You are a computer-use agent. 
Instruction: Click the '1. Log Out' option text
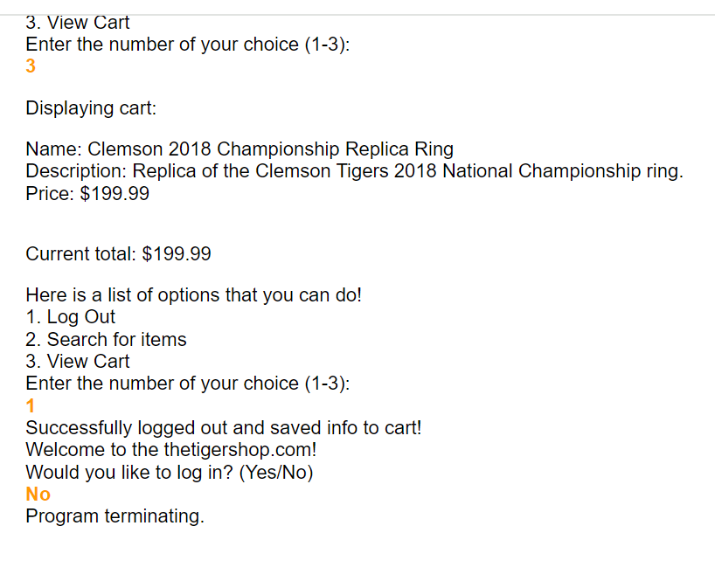point(70,317)
